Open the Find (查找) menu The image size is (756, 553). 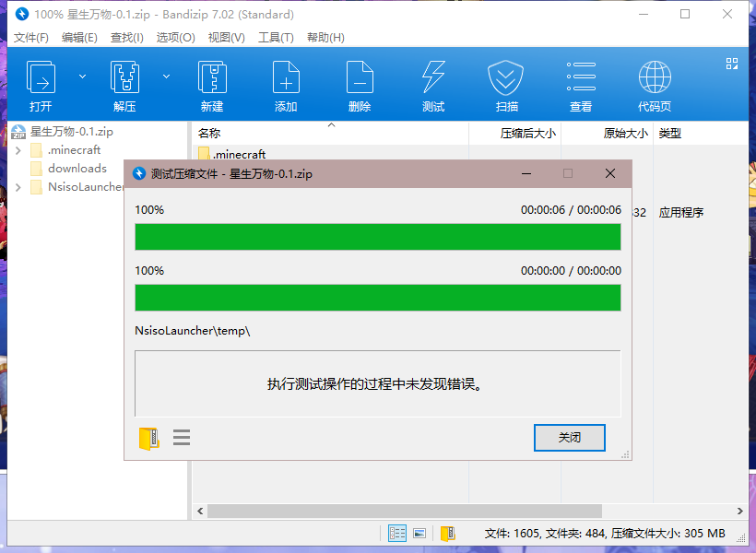click(x=127, y=38)
